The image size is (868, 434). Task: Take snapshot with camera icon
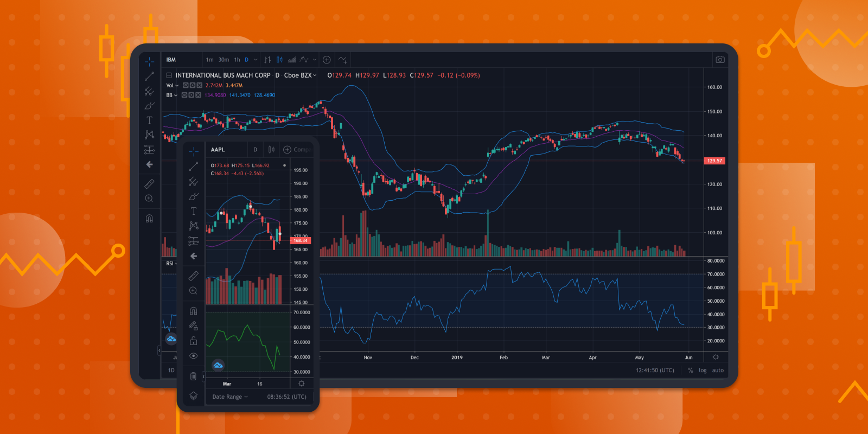(720, 60)
